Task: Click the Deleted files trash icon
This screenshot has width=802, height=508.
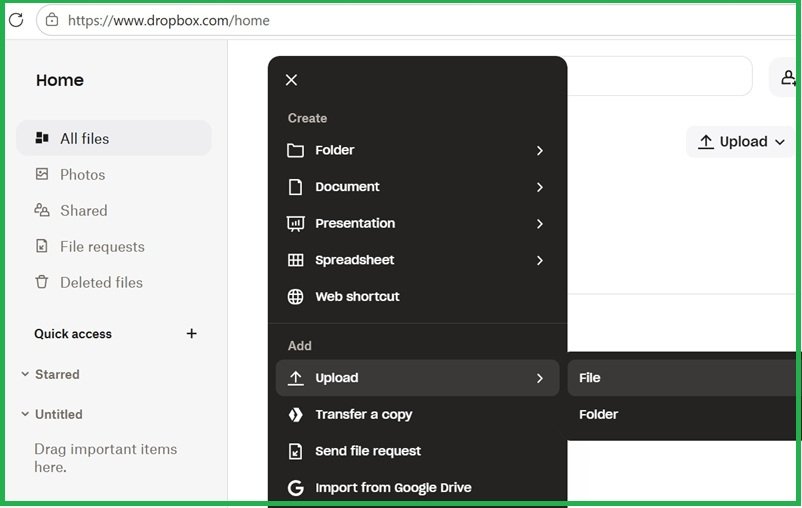Action: point(42,282)
